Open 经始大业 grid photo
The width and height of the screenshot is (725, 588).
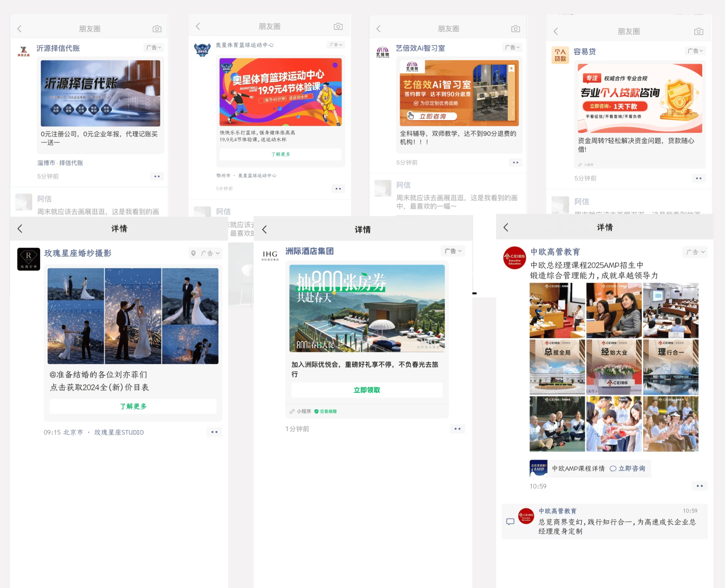(614, 367)
